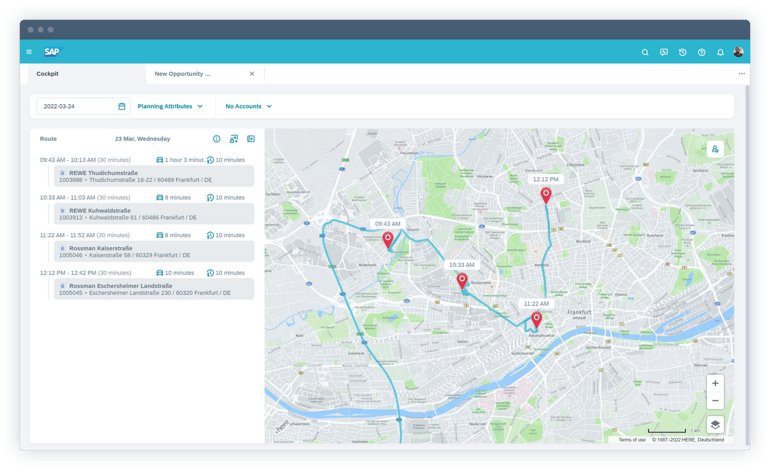This screenshot has width=770, height=470.
Task: Click the 09:43 AM map pin
Action: [x=388, y=240]
